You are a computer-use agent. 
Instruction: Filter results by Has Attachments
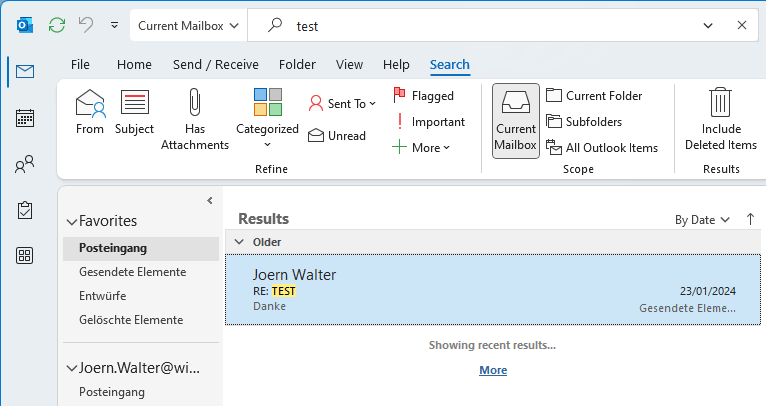[x=195, y=118]
